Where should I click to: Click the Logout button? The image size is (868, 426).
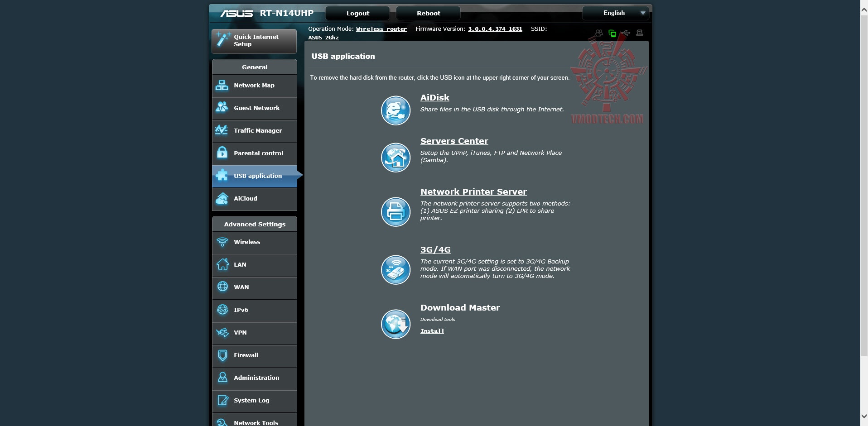click(x=357, y=13)
